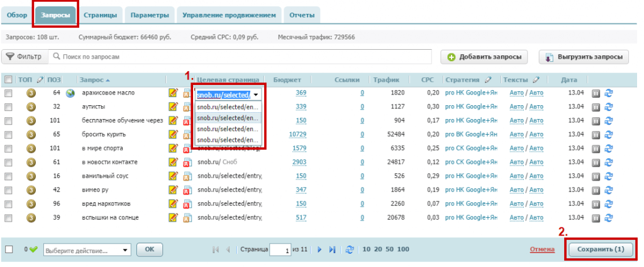Image resolution: width=644 pixels, height=267 pixels.
Task: Open the target page dropdown arrow for 'арахисовое масло'
Action: click(257, 95)
